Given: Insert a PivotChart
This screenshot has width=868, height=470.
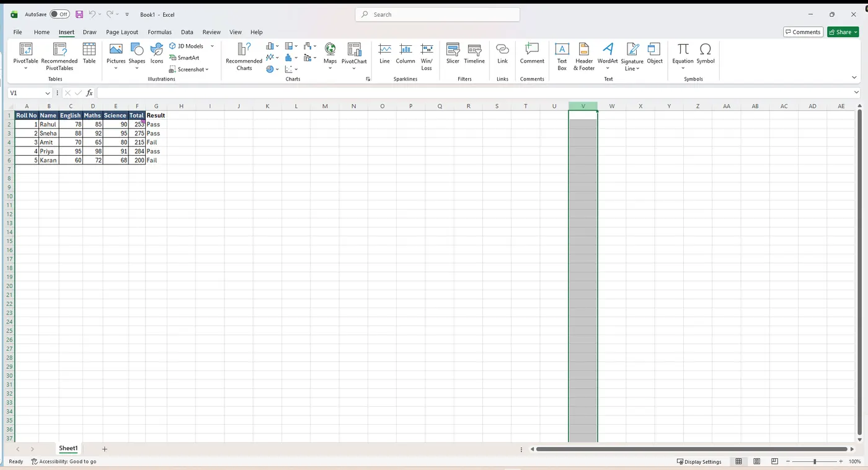Looking at the screenshot, I should (354, 56).
